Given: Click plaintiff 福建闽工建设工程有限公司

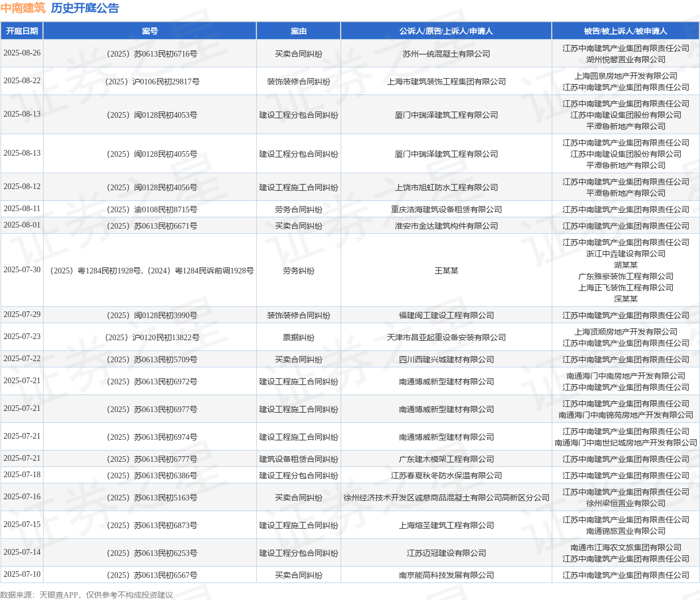Looking at the screenshot, I should click(x=446, y=315).
